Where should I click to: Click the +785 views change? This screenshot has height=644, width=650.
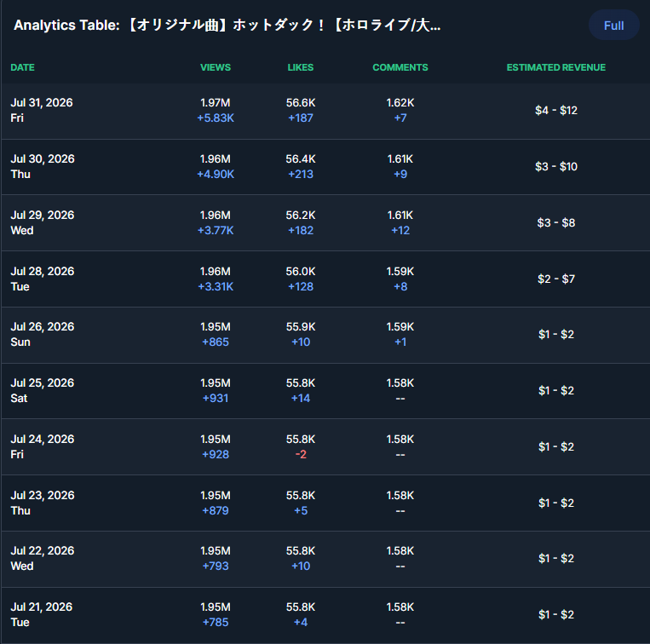point(216,623)
